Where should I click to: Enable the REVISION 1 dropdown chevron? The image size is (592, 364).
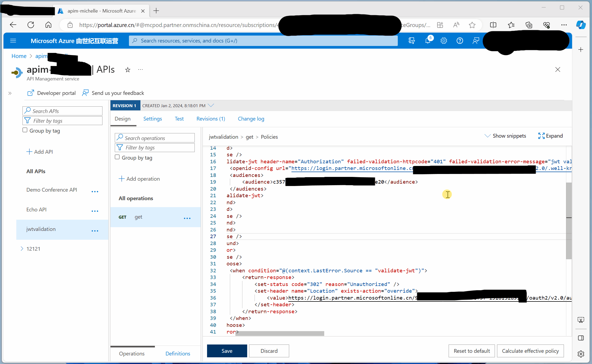point(211,105)
